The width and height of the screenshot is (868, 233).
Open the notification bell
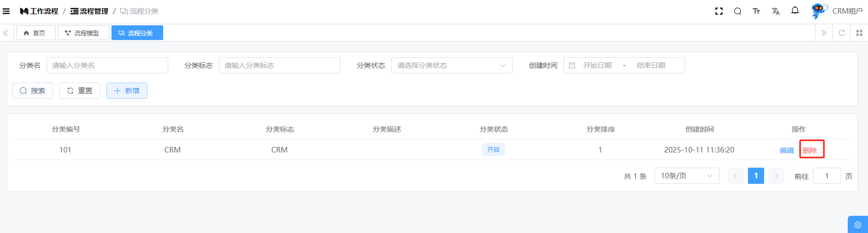pyautogui.click(x=795, y=11)
